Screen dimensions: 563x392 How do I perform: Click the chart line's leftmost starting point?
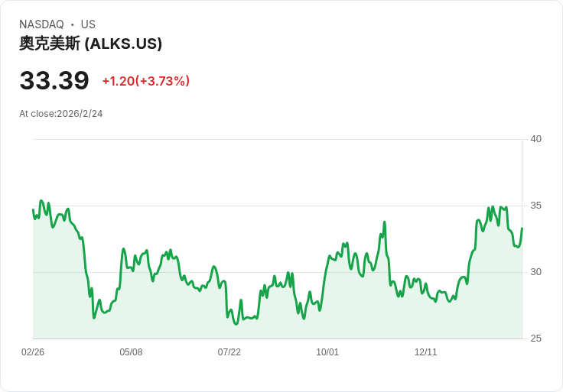click(33, 209)
